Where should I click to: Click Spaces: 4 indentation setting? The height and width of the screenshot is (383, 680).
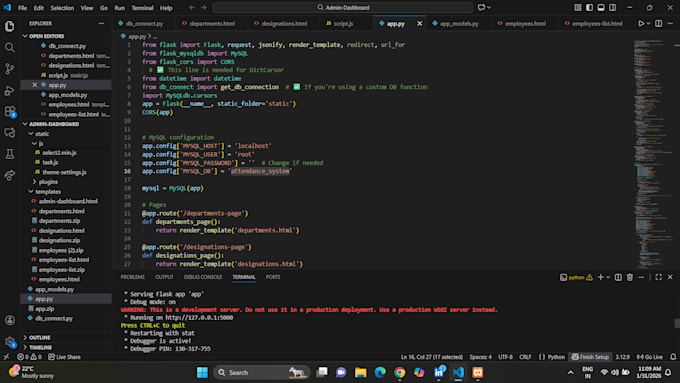[x=481, y=357]
